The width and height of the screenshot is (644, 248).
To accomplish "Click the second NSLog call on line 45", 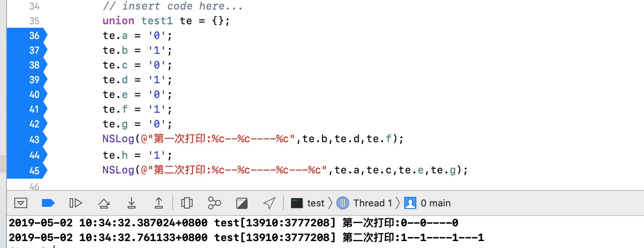I will point(118,170).
